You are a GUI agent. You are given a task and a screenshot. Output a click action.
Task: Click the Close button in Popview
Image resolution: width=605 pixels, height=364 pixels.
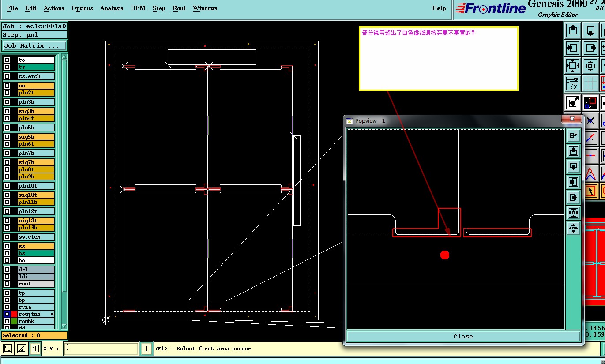(x=463, y=336)
